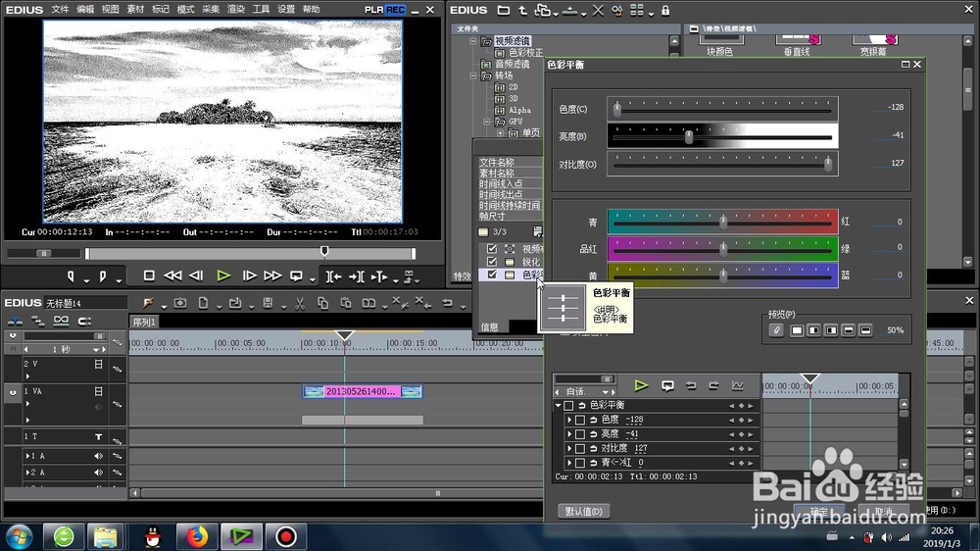Mute audio track 2 A speaker
980x551 pixels.
coord(98,473)
